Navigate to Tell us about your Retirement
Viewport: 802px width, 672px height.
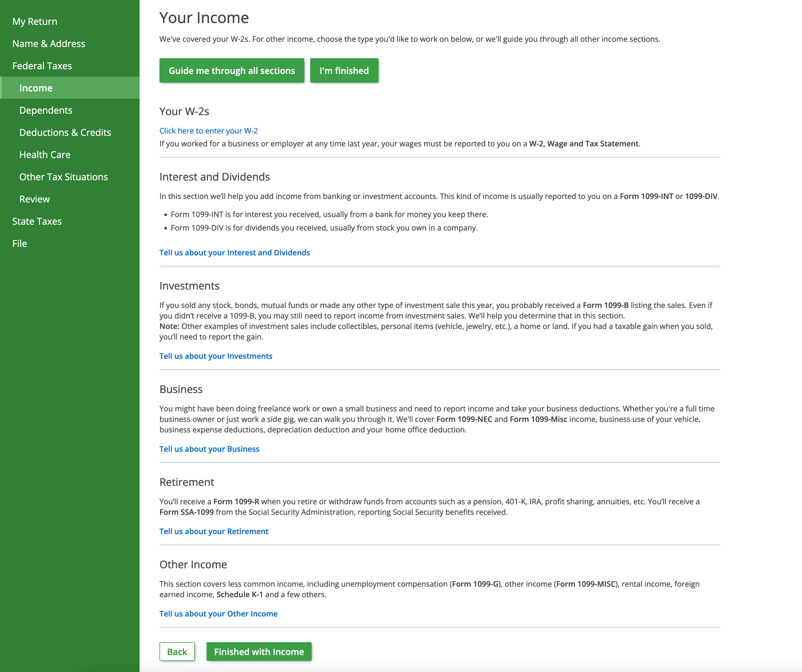(x=213, y=531)
